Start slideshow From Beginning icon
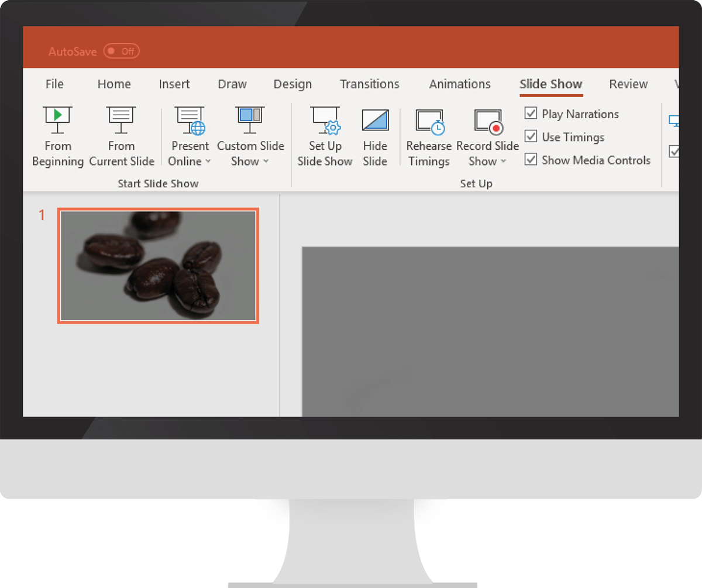Viewport: 702px width, 588px height. pyautogui.click(x=57, y=121)
